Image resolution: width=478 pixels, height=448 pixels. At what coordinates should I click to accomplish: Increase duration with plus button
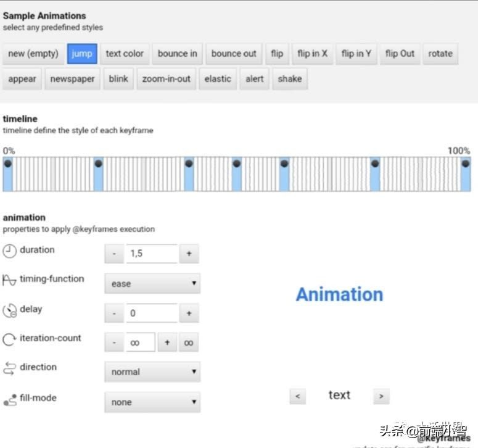click(189, 254)
